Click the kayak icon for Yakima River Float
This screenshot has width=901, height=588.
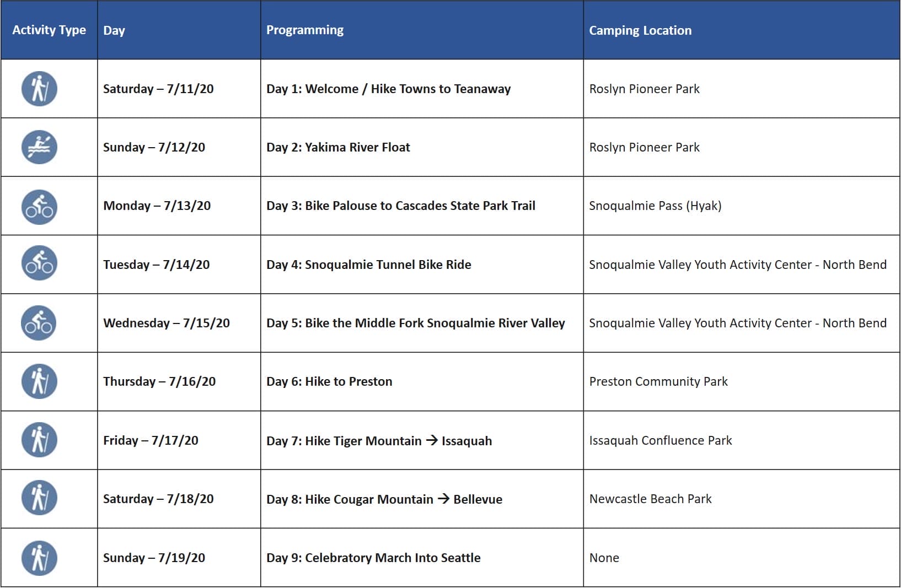coord(39,147)
